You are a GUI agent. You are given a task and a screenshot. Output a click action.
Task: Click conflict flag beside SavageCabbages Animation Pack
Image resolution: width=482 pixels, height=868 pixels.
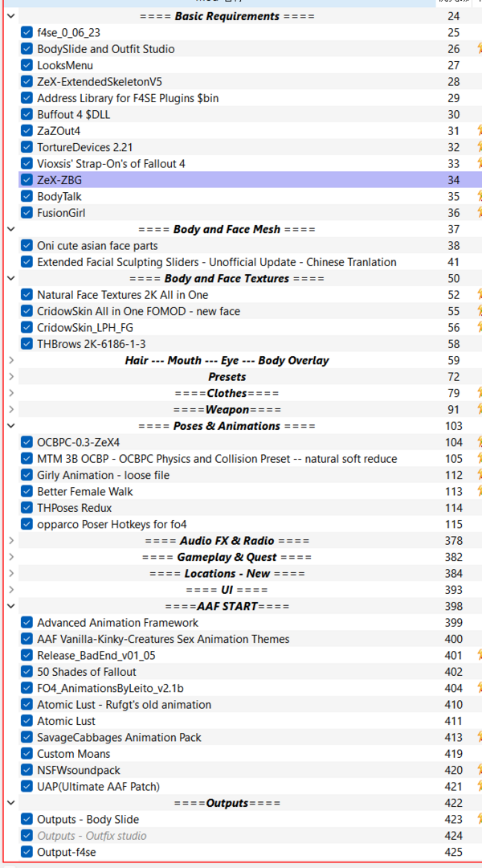(479, 737)
